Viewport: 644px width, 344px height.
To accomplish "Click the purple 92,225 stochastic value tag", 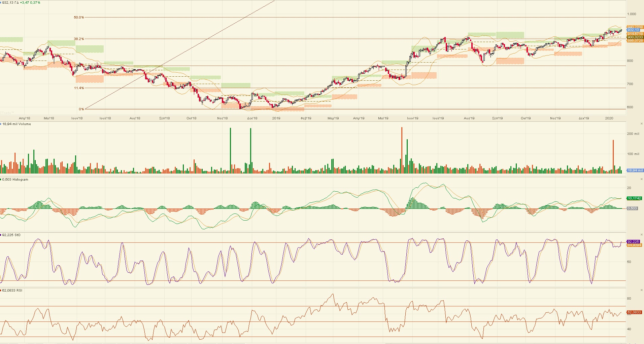I will (633, 242).
